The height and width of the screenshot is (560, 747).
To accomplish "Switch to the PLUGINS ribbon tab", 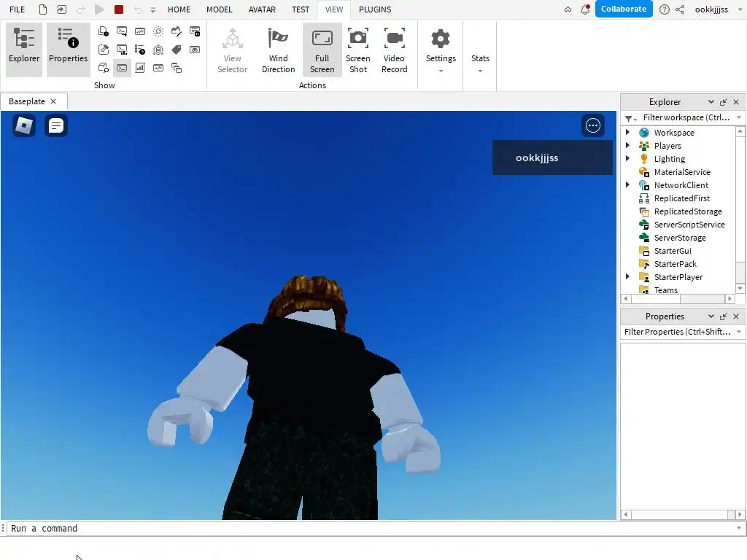I will [x=375, y=9].
